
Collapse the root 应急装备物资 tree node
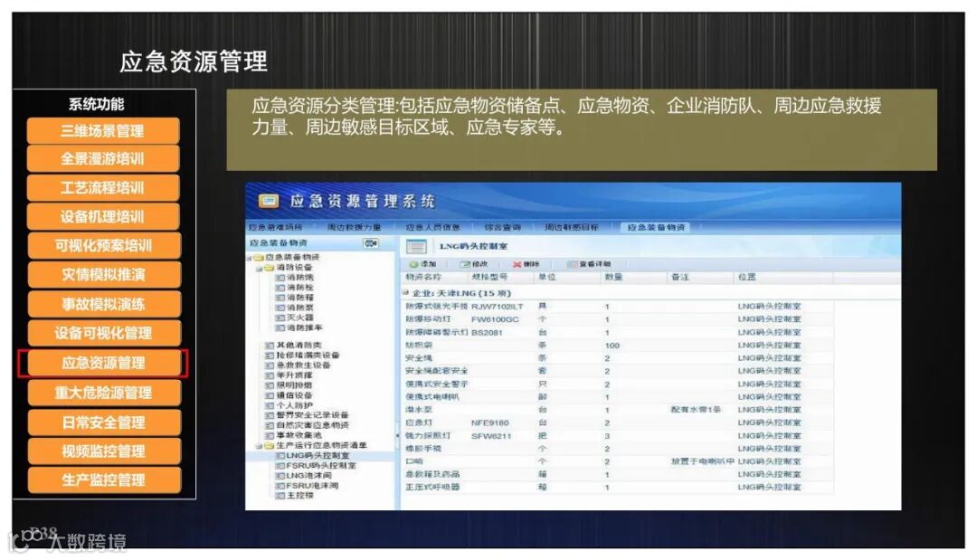(x=250, y=258)
